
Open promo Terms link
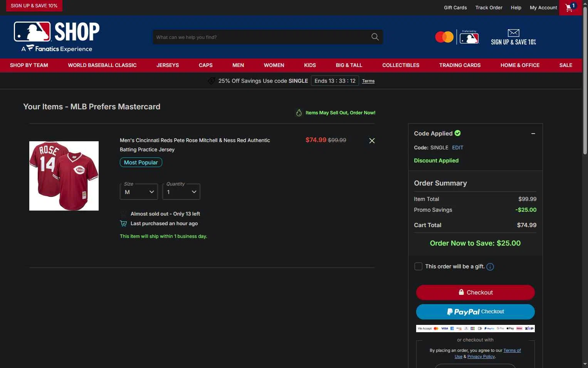point(368,81)
